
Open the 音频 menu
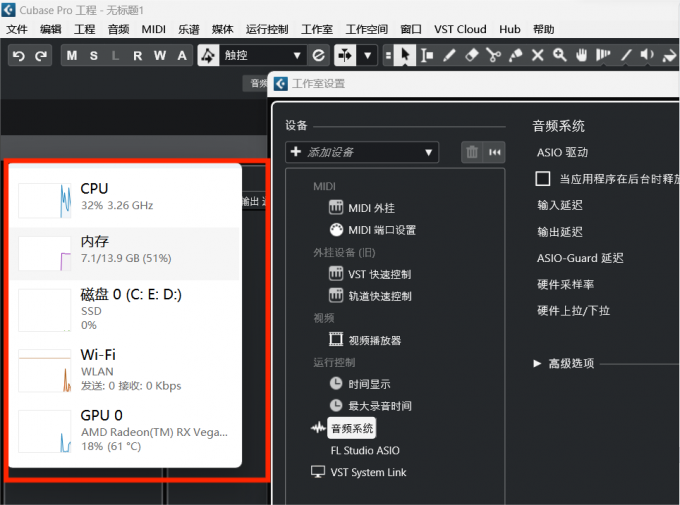click(x=118, y=29)
